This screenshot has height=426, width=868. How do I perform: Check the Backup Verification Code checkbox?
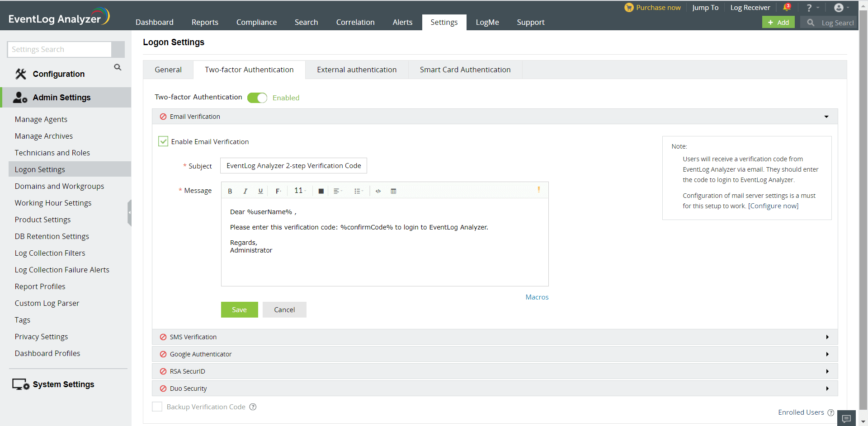[x=157, y=407]
